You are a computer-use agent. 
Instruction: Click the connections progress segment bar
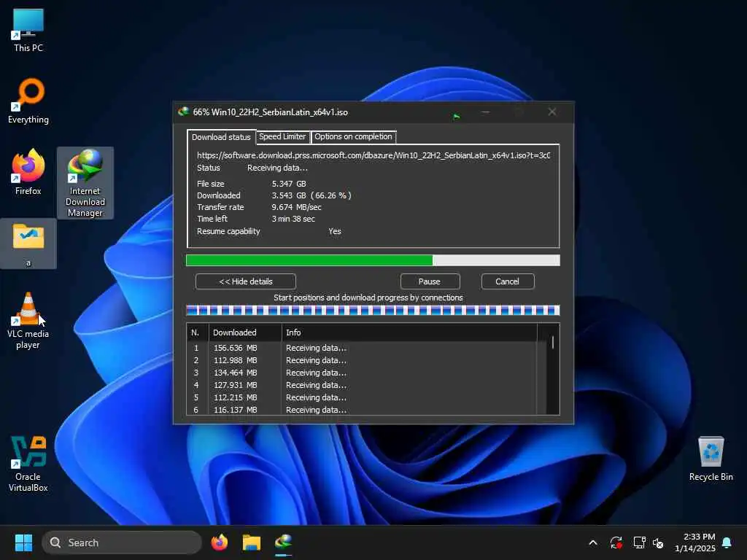pyautogui.click(x=373, y=311)
